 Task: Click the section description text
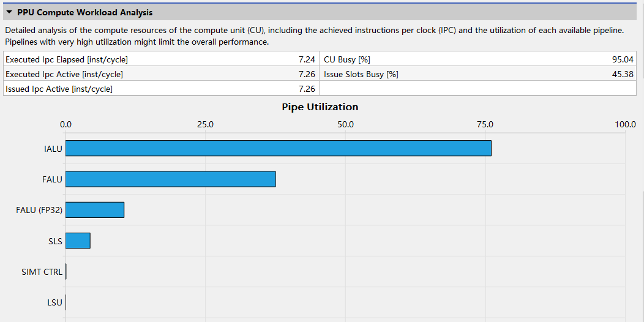pos(314,36)
